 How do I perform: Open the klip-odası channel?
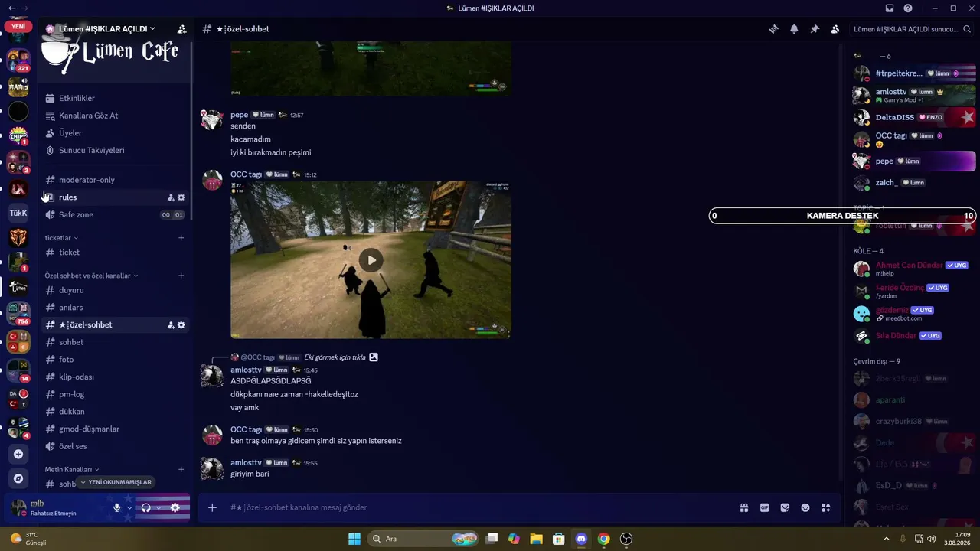click(115, 377)
